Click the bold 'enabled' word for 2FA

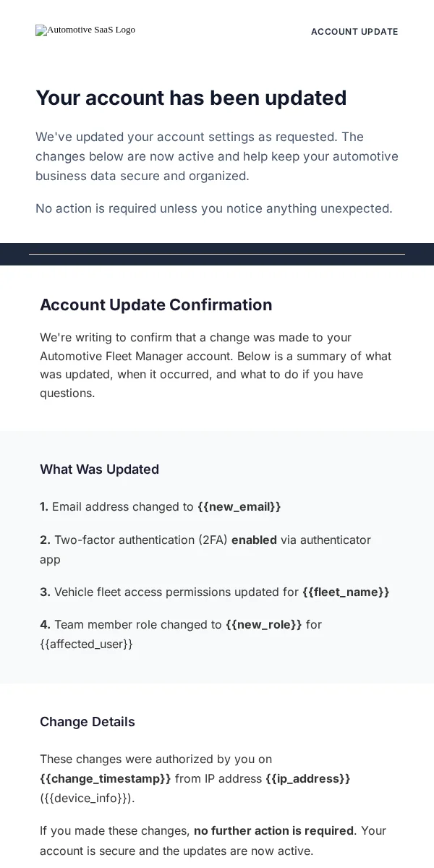tap(254, 540)
